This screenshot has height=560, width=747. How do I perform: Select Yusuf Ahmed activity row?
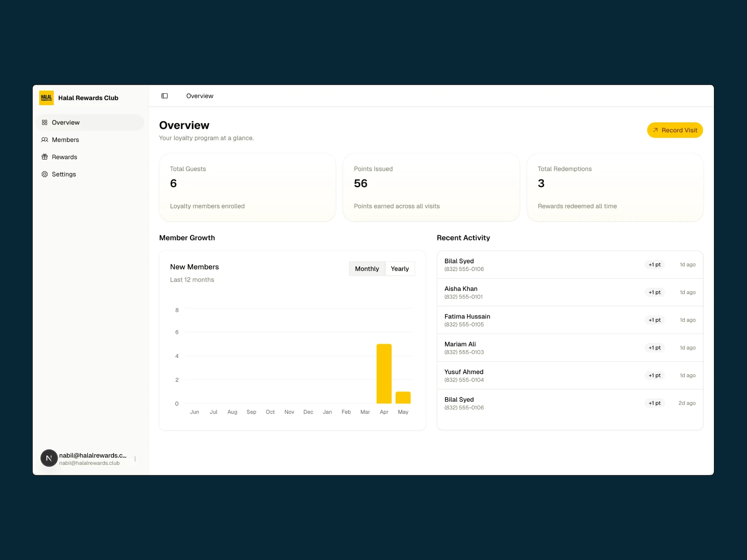pyautogui.click(x=570, y=375)
